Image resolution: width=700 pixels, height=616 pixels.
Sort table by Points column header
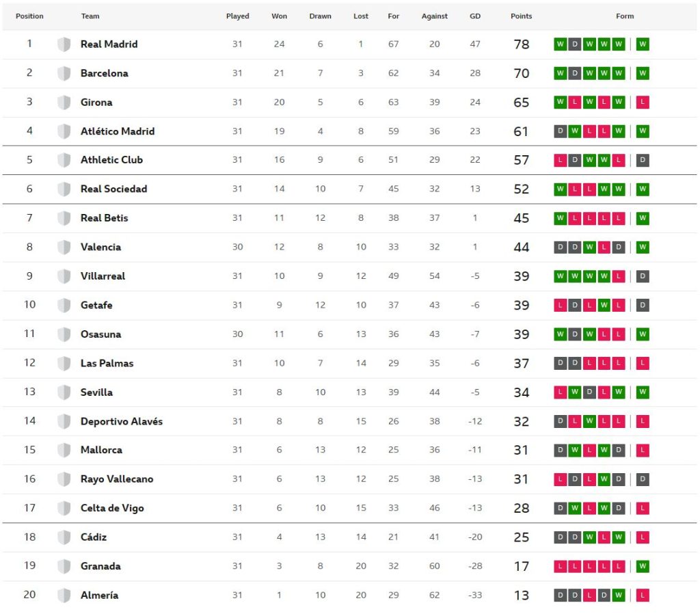click(521, 16)
